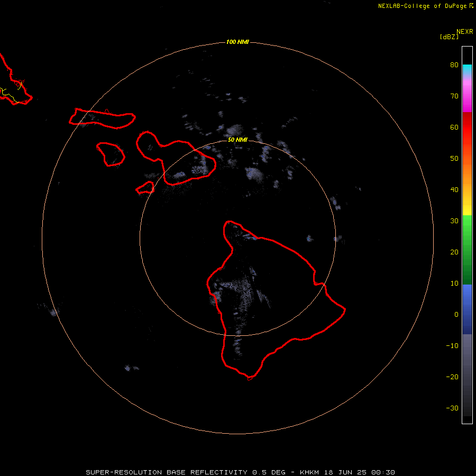Click the '10' value on the dBZ scale

454,283
